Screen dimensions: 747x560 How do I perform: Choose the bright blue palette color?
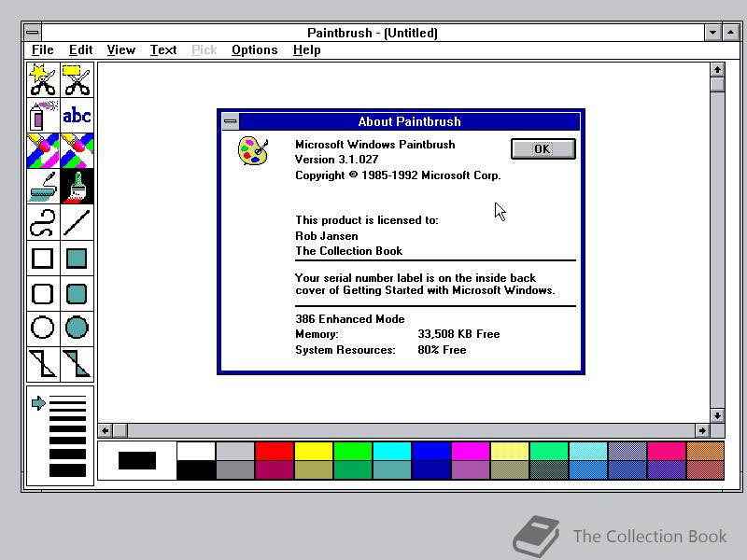click(x=431, y=451)
